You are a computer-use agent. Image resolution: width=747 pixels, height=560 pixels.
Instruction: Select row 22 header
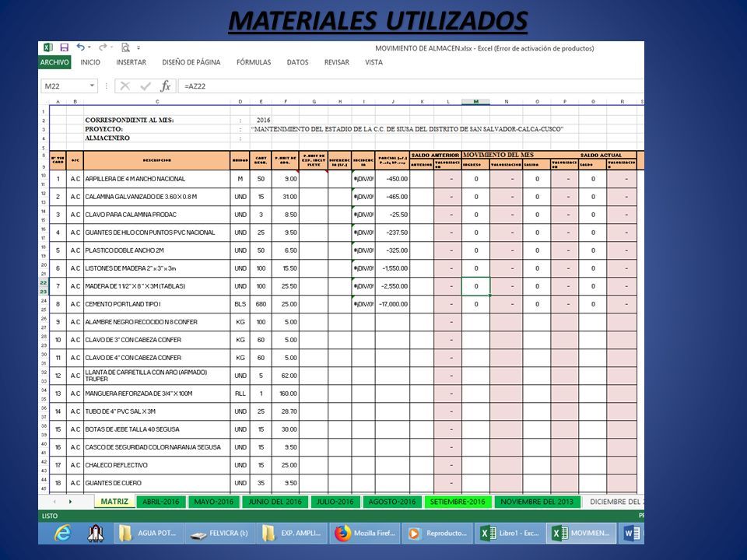click(x=44, y=282)
